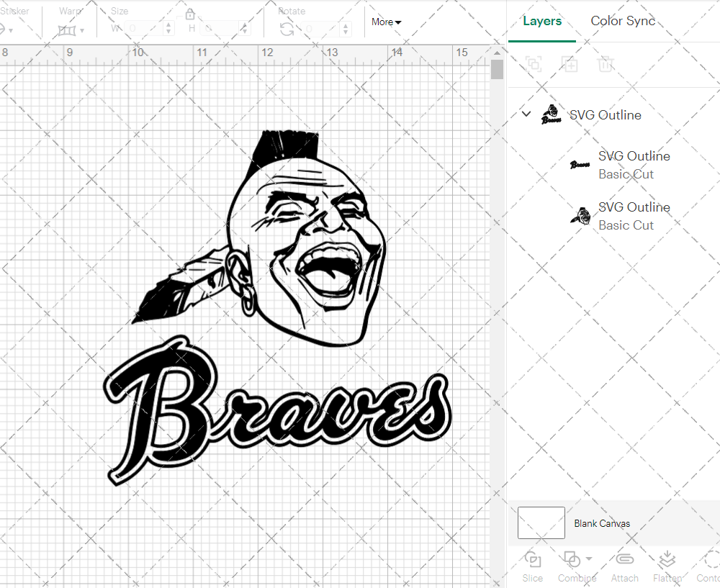The width and height of the screenshot is (720, 588).
Task: Select the Layers tab
Action: pyautogui.click(x=542, y=21)
